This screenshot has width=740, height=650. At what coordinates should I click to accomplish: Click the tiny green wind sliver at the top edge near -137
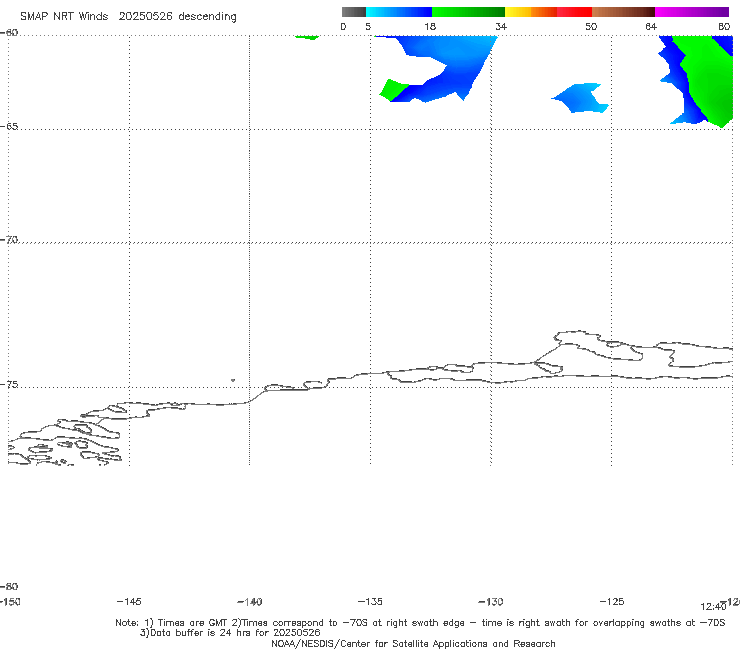(307, 37)
